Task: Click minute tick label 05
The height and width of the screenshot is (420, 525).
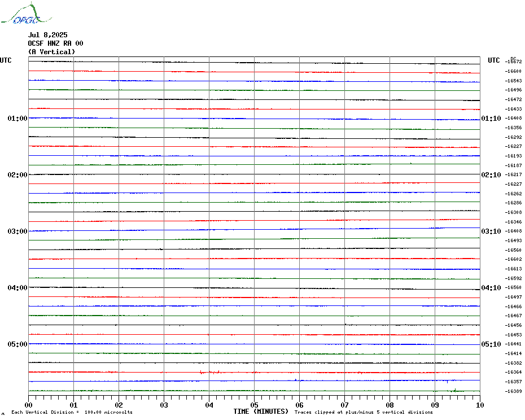Action: (x=255, y=405)
